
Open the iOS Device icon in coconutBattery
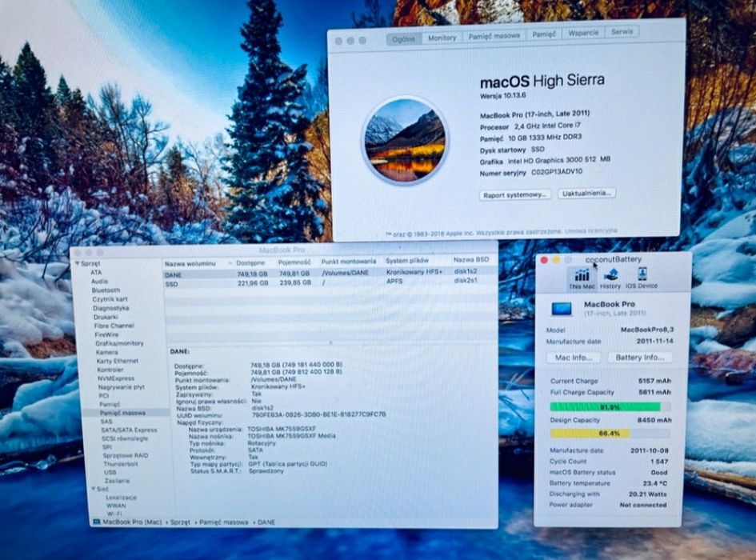click(642, 278)
